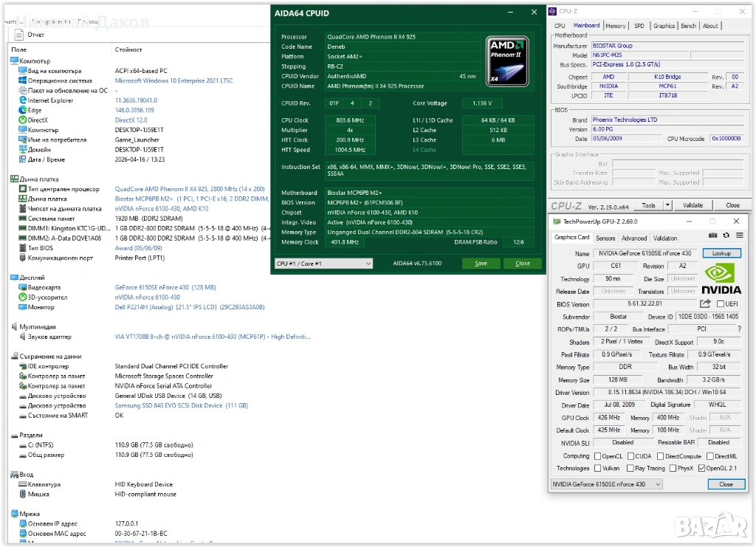Click the DirectX icon in the report
756x547 pixels.
pos(23,120)
